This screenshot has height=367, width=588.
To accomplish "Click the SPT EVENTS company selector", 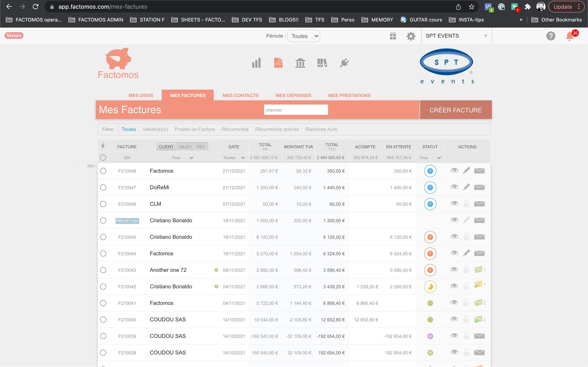I will pyautogui.click(x=456, y=36).
